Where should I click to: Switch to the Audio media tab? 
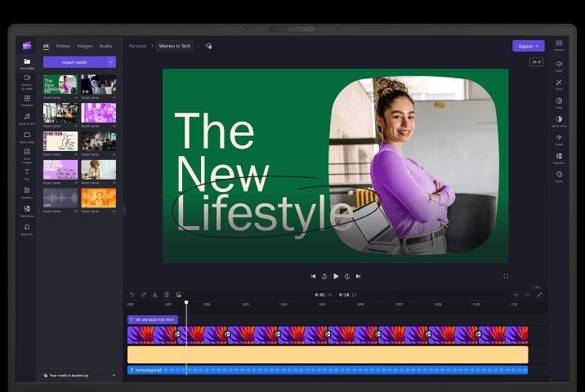[105, 46]
